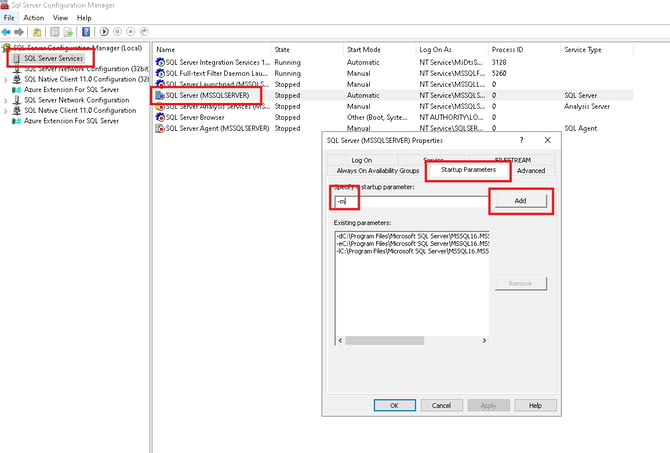Click the non-32bit SQL Server Network Configuration icon
Image resolution: width=670 pixels, height=453 pixels.
(17, 100)
